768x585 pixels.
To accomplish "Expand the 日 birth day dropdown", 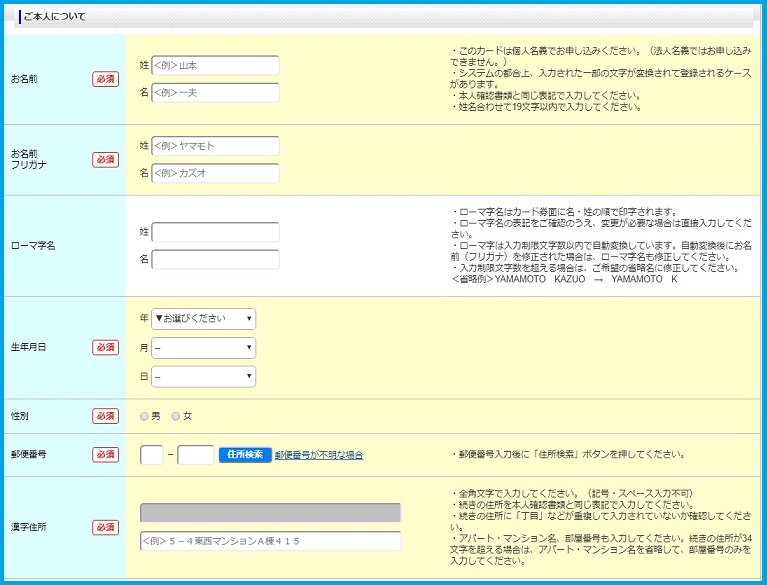I will pyautogui.click(x=203, y=377).
